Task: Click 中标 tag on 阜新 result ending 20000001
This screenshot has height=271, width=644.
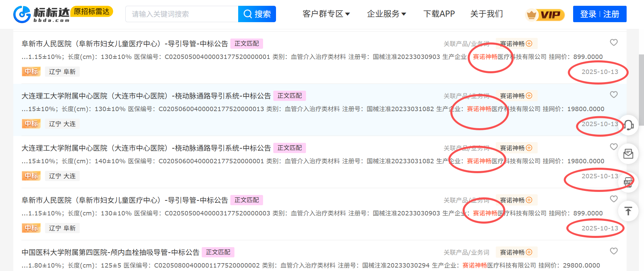Action: [31, 72]
